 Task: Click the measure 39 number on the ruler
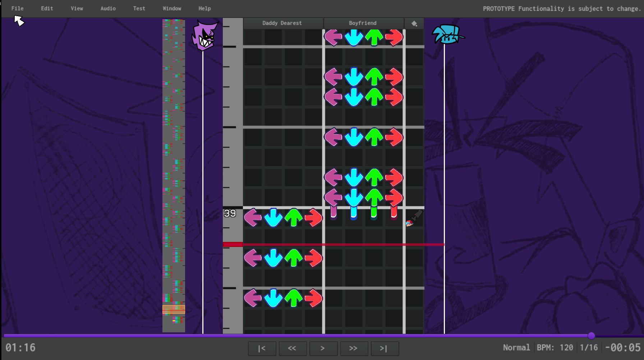click(230, 213)
